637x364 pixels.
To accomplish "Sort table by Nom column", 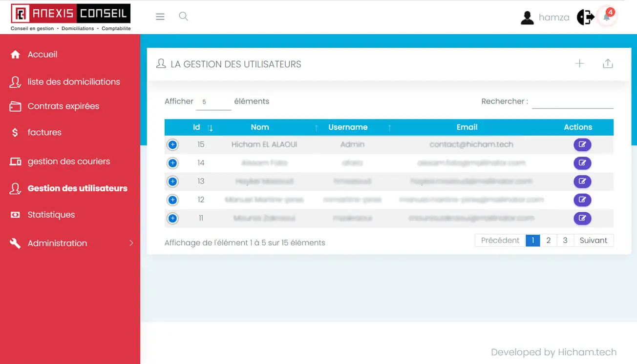I will point(260,127).
